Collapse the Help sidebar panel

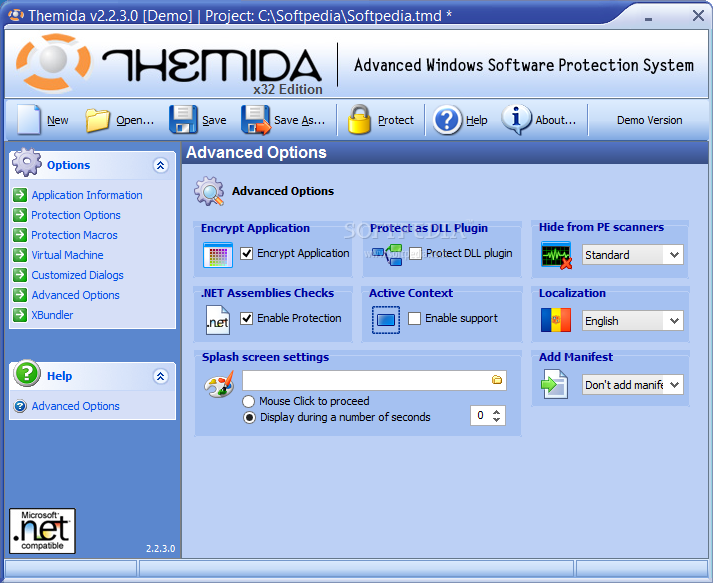pyautogui.click(x=161, y=376)
